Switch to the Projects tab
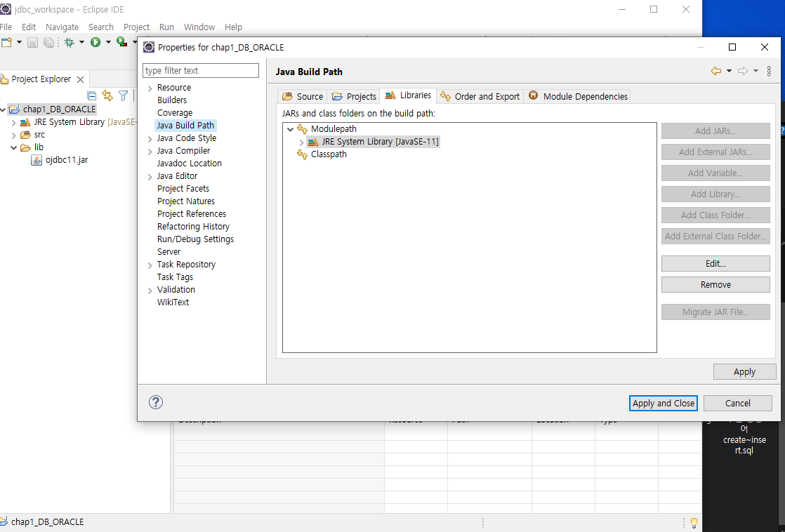This screenshot has width=785, height=532. (x=354, y=96)
